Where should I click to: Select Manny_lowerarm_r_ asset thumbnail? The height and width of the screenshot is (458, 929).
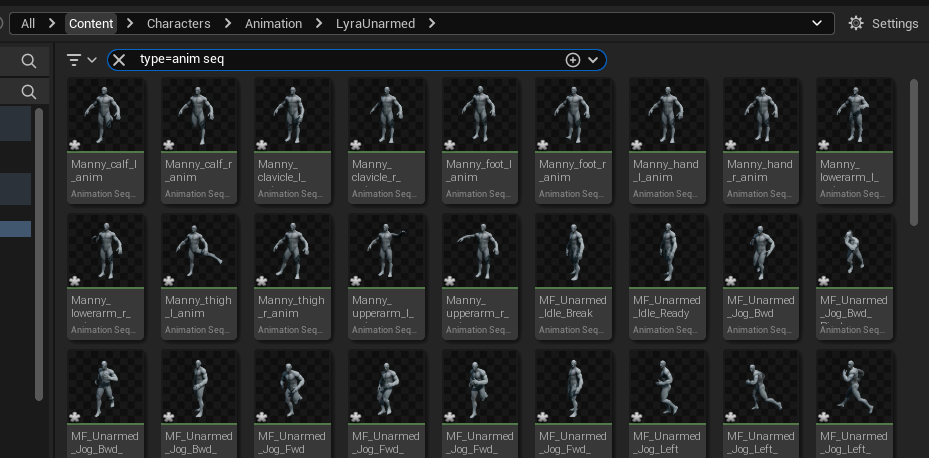pyautogui.click(x=105, y=251)
